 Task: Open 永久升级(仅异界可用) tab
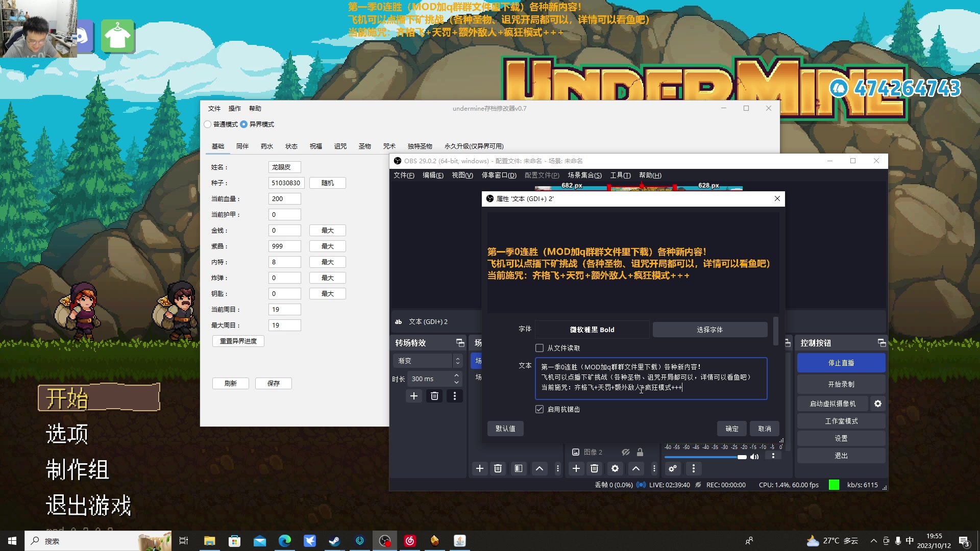[x=474, y=146]
